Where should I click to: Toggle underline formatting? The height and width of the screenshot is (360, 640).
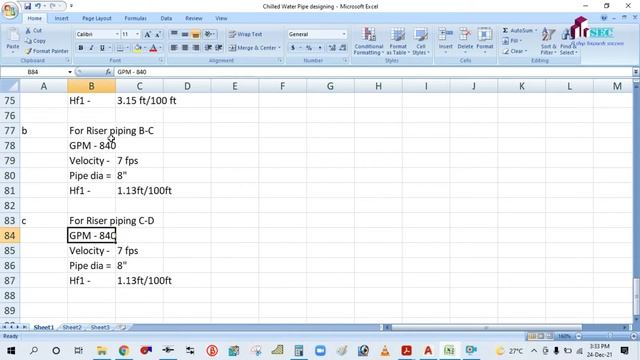pyautogui.click(x=102, y=48)
